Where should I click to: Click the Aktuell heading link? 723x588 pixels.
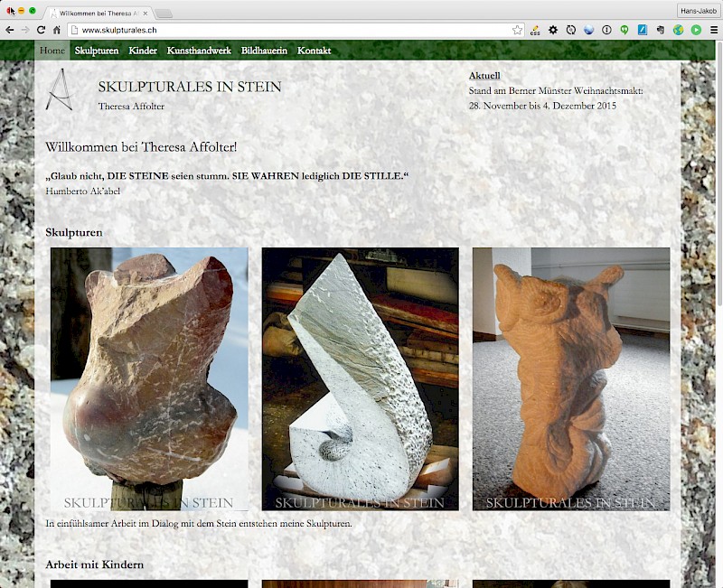tap(484, 76)
